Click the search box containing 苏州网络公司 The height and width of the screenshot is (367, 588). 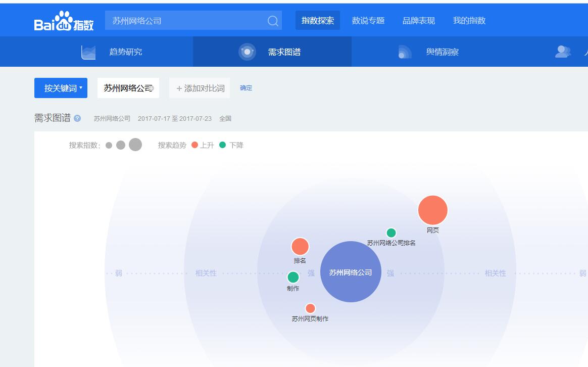[187, 21]
